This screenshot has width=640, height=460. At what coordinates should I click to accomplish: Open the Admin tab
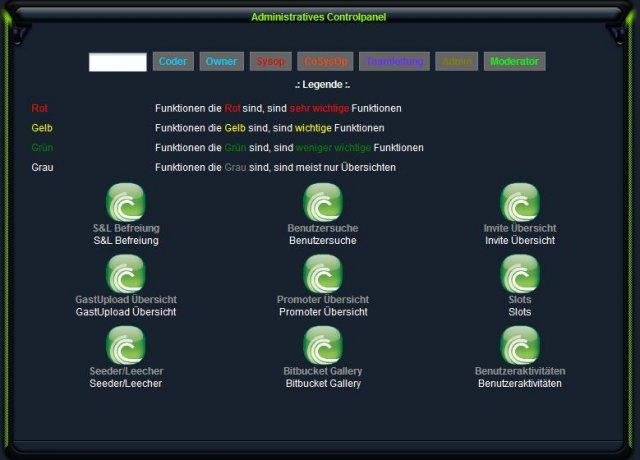pos(456,62)
